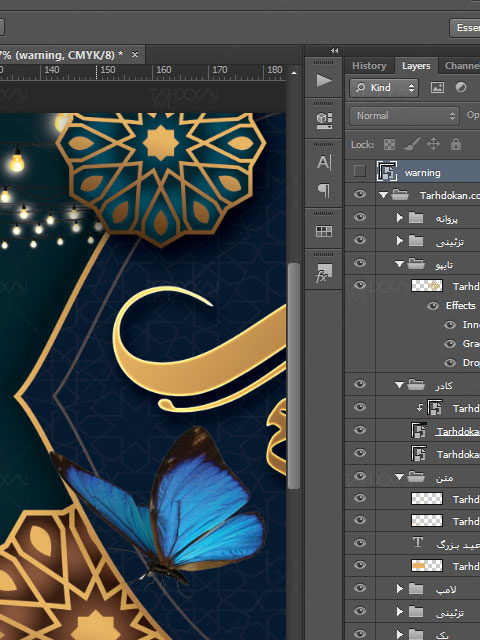Lock all padlock icon
480x640 pixels.
point(456,144)
